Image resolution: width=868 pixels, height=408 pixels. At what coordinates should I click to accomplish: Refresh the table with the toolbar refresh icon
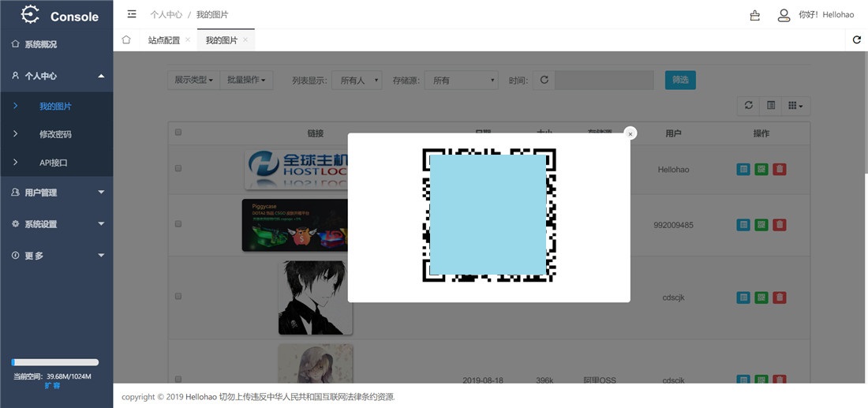(x=749, y=106)
